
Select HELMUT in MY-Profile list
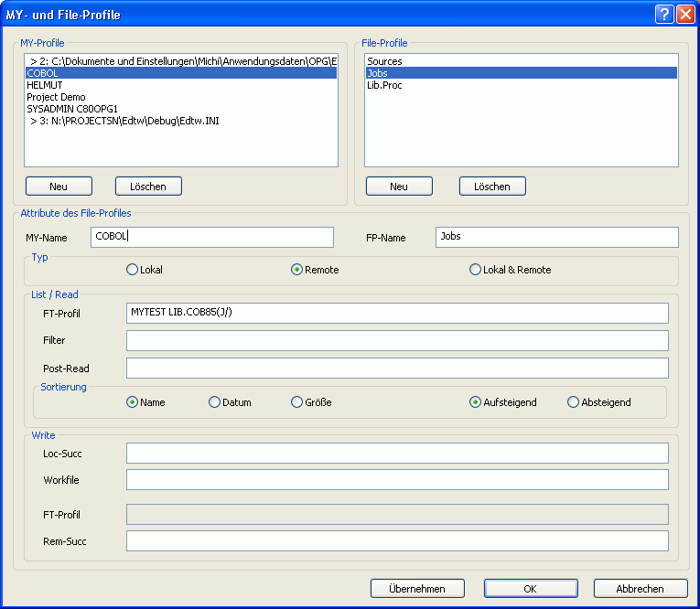pos(44,85)
